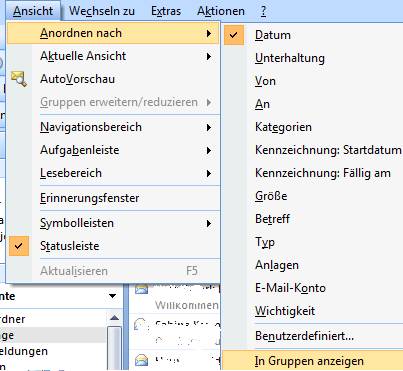Toggle the Statusleiste option
This screenshot has width=403, height=371.
pyautogui.click(x=113, y=246)
